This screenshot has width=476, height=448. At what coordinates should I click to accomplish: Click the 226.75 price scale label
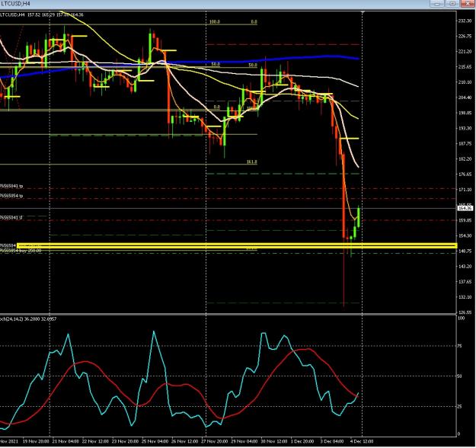(x=465, y=36)
